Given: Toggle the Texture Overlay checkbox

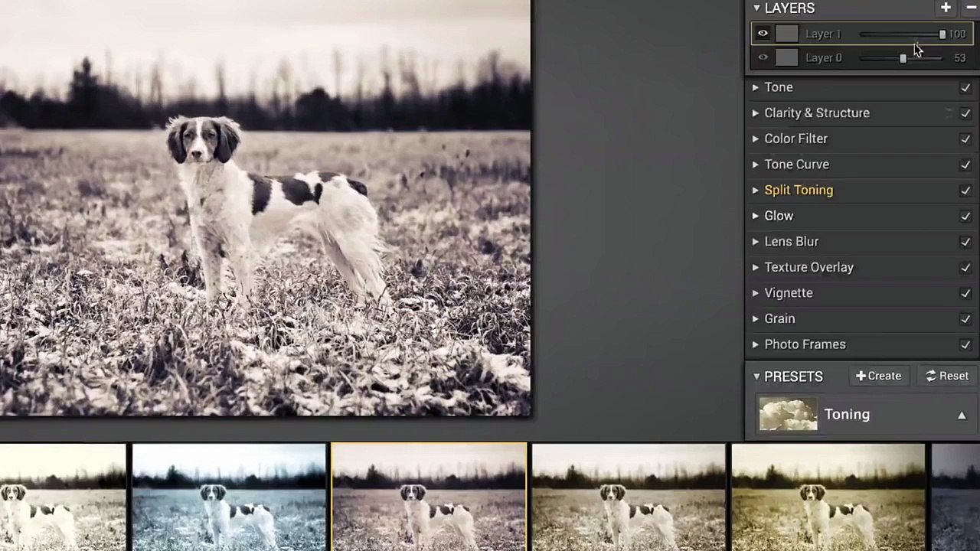Looking at the screenshot, I should 965,268.
